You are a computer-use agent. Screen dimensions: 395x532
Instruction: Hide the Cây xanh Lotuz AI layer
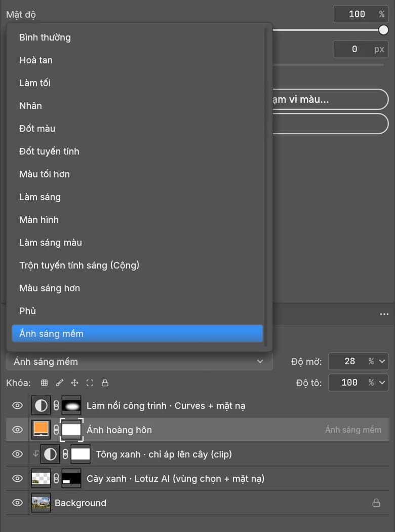point(17,478)
